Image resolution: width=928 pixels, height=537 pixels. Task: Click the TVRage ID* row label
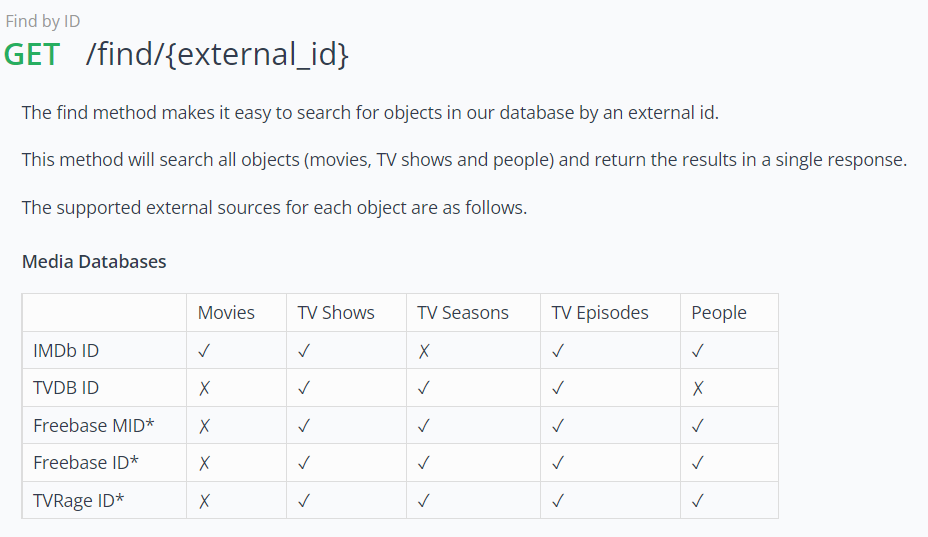pyautogui.click(x=79, y=501)
